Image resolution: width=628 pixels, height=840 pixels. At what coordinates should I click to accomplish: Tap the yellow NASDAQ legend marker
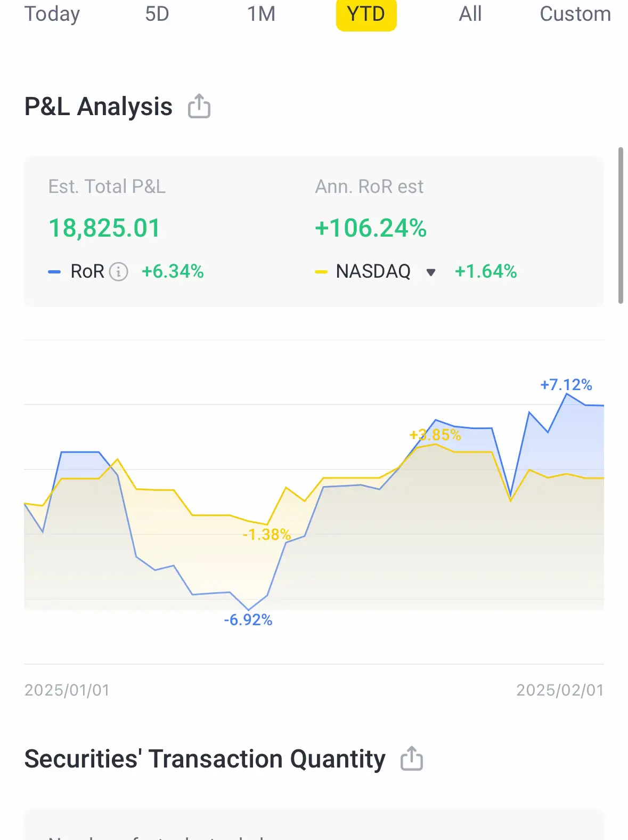click(x=321, y=272)
